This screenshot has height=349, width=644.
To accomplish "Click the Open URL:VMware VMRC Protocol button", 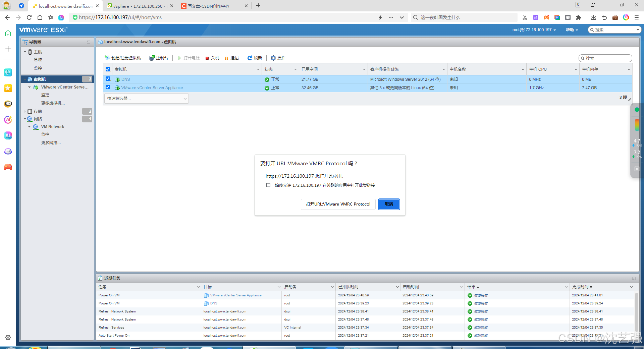I will click(x=338, y=204).
